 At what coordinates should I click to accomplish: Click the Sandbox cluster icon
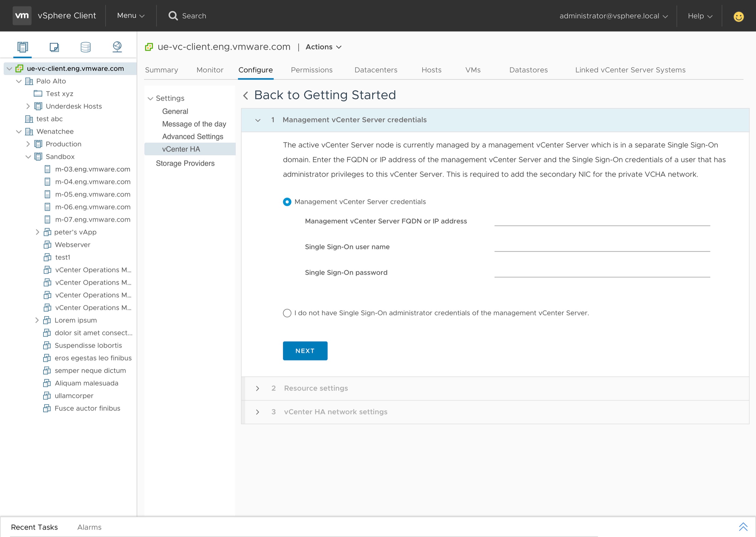coord(38,157)
